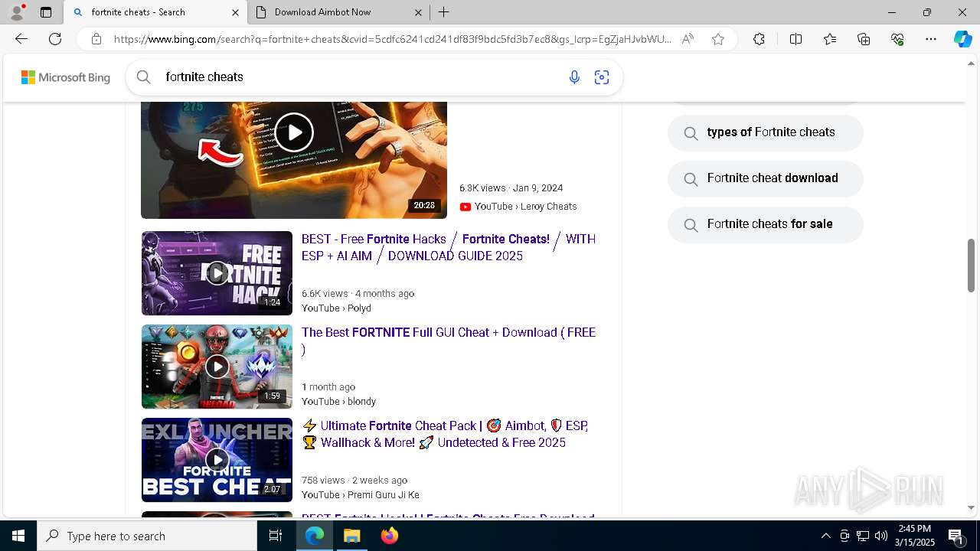Click the scrollbar up arrow
The image size is (980, 551).
971,64
